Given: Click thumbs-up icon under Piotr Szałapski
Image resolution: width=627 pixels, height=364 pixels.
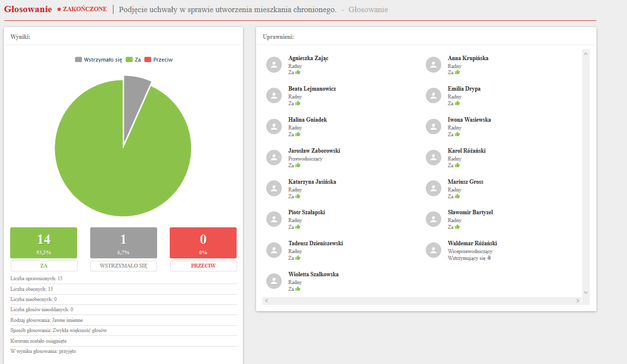Looking at the screenshot, I should coord(298,227).
